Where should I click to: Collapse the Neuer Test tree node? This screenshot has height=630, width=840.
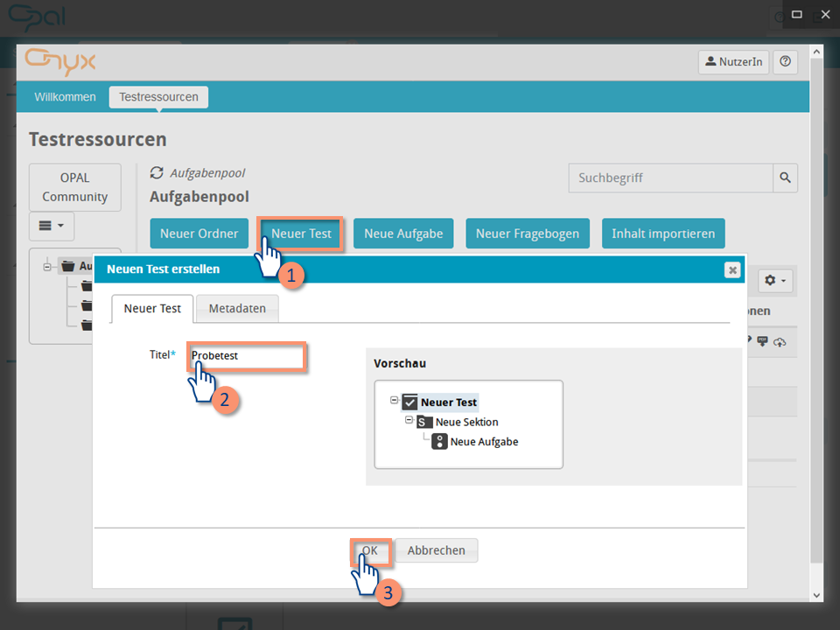[x=395, y=401]
